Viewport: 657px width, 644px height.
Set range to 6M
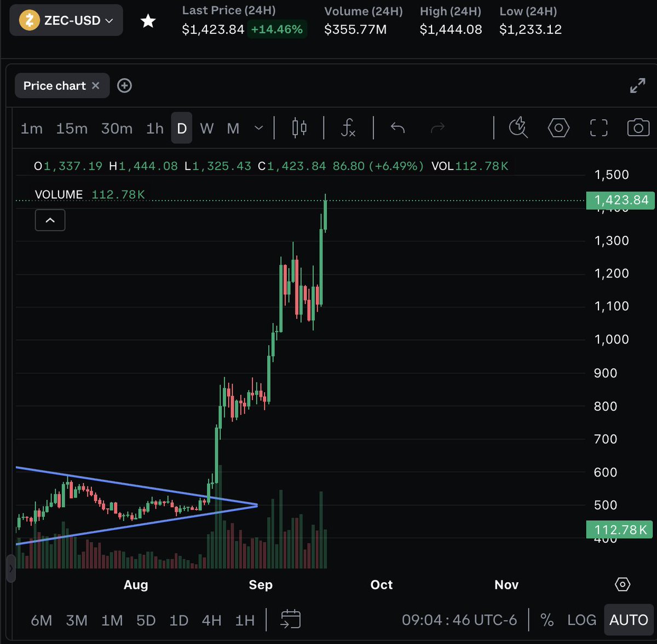click(x=42, y=620)
